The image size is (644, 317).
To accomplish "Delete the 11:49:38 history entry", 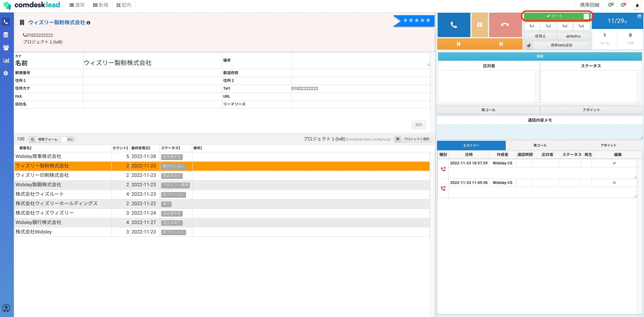I will [614, 183].
